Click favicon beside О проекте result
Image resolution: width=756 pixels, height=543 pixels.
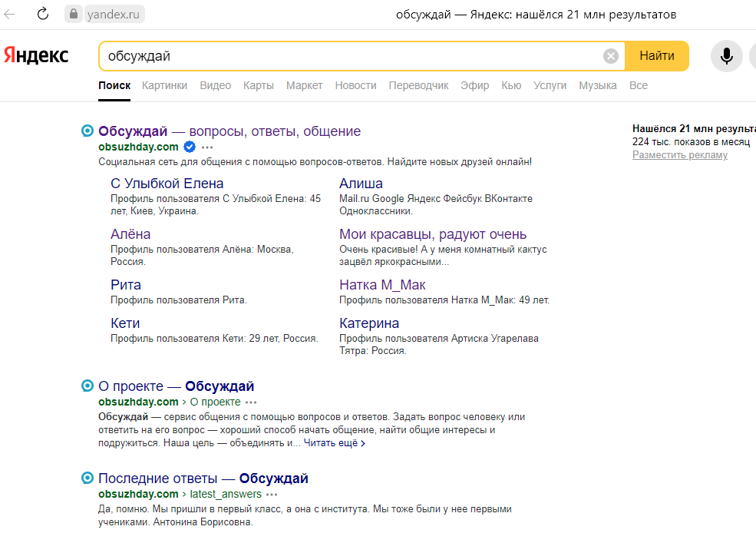(x=87, y=385)
